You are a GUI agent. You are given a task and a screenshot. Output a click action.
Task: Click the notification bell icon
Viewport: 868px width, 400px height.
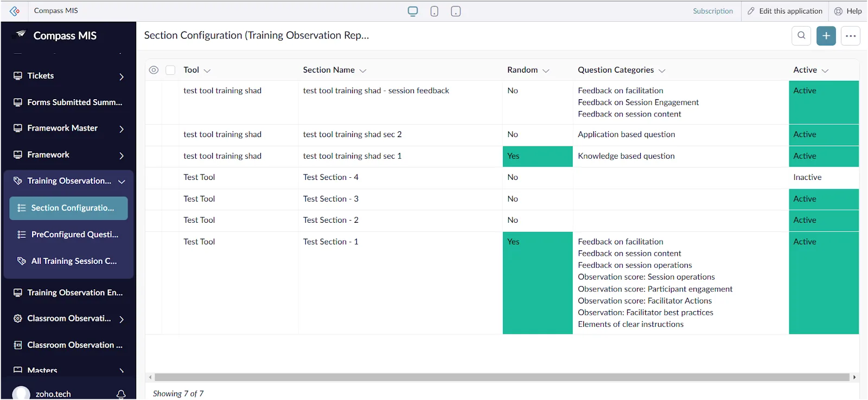(121, 394)
